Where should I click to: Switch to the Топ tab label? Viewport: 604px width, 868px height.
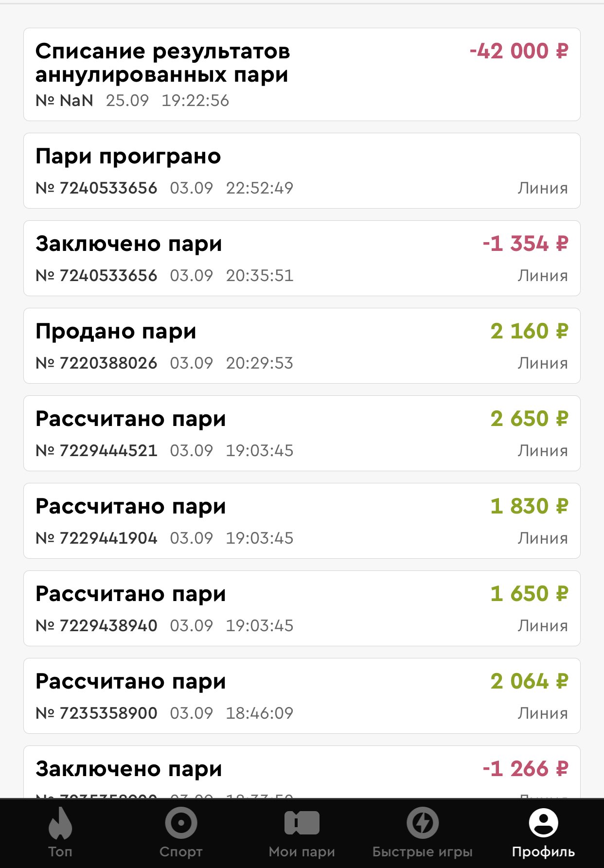click(x=60, y=852)
